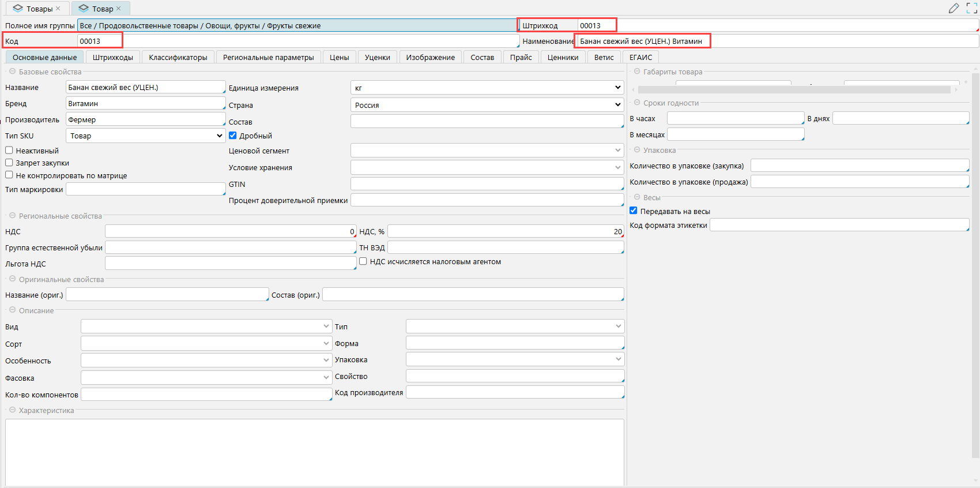Collapse the Описание section icon

tap(12, 310)
